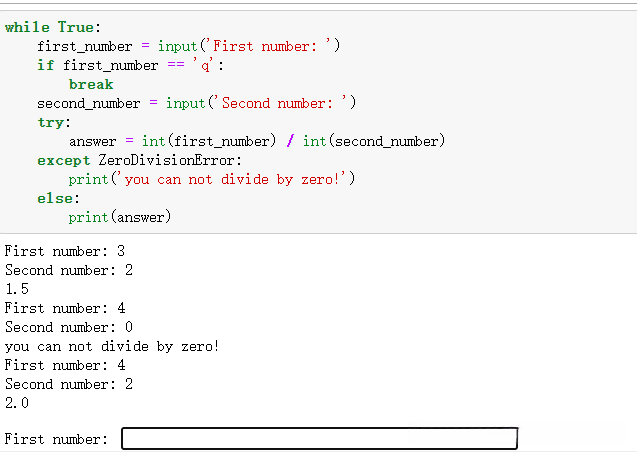Screen dimensions: 637x453
Task: Click the 'Second number: 0' output line
Action: pos(69,327)
